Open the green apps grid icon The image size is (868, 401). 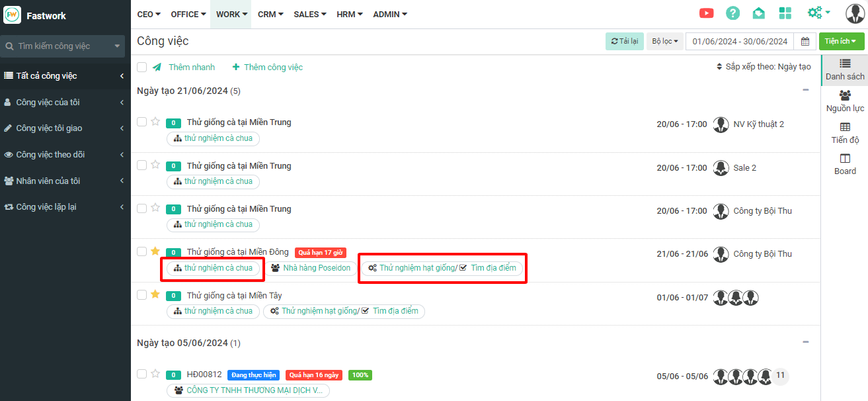tap(785, 13)
